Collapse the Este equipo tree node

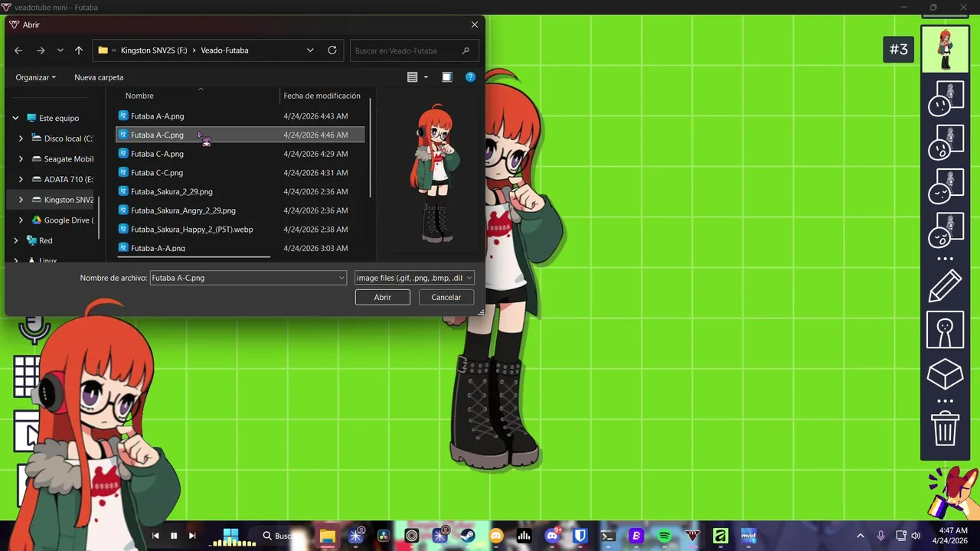tap(15, 119)
